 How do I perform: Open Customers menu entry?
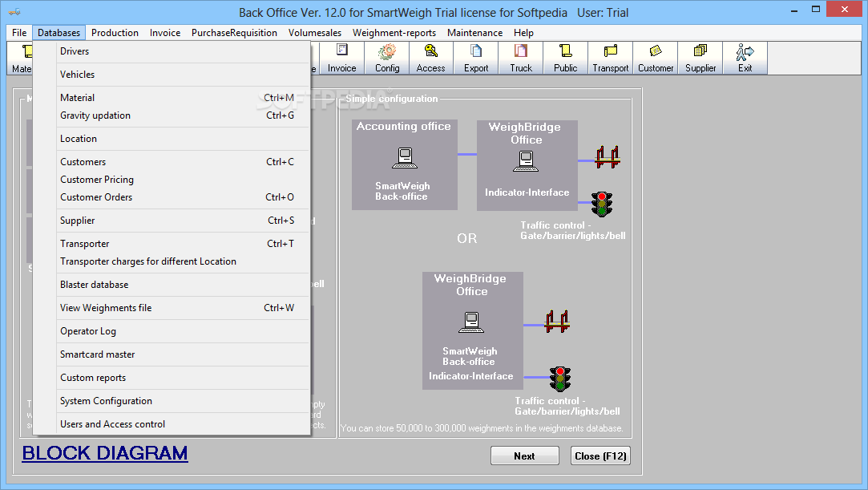point(172,162)
